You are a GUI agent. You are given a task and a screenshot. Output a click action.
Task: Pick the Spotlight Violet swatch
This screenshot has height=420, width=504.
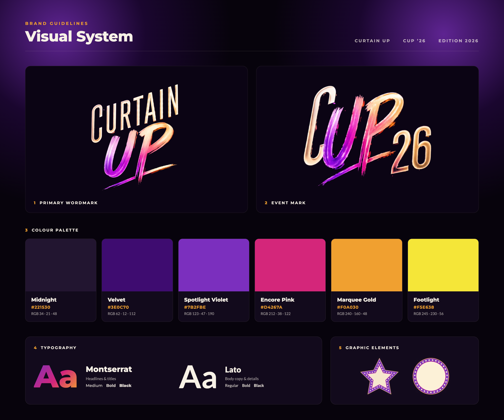[x=214, y=265]
